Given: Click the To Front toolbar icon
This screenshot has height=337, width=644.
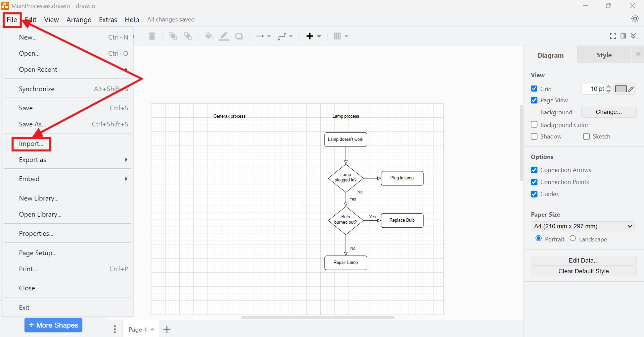Looking at the screenshot, I should pyautogui.click(x=173, y=36).
